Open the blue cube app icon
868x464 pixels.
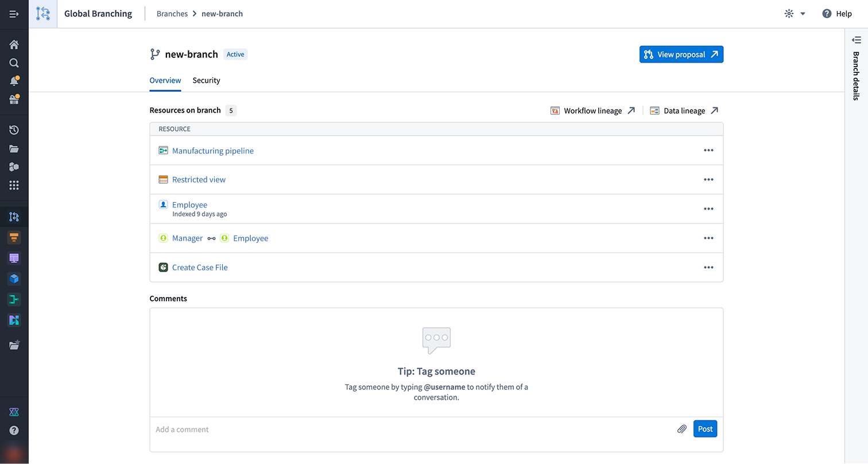(14, 279)
